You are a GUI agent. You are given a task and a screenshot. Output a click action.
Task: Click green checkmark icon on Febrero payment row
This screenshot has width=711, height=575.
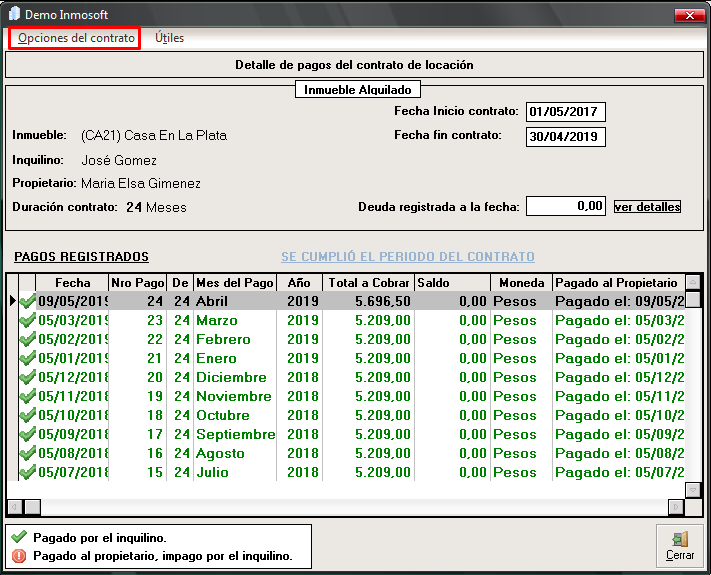pos(27,340)
